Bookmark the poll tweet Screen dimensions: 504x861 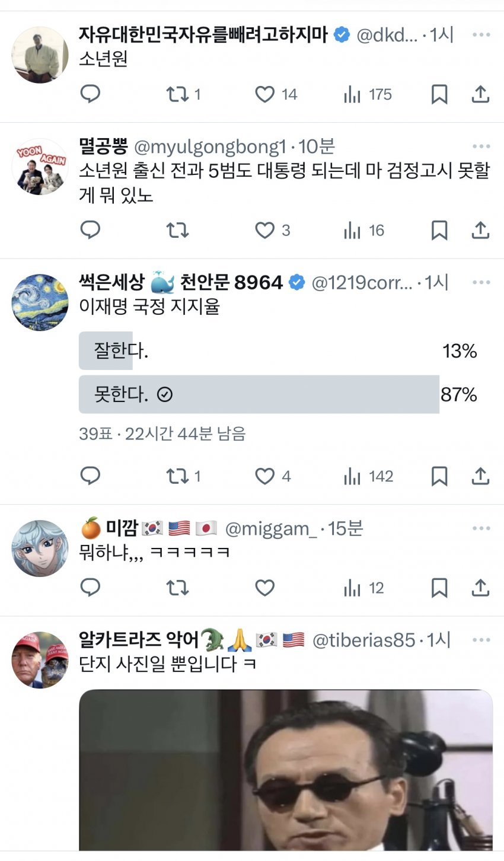click(x=439, y=476)
